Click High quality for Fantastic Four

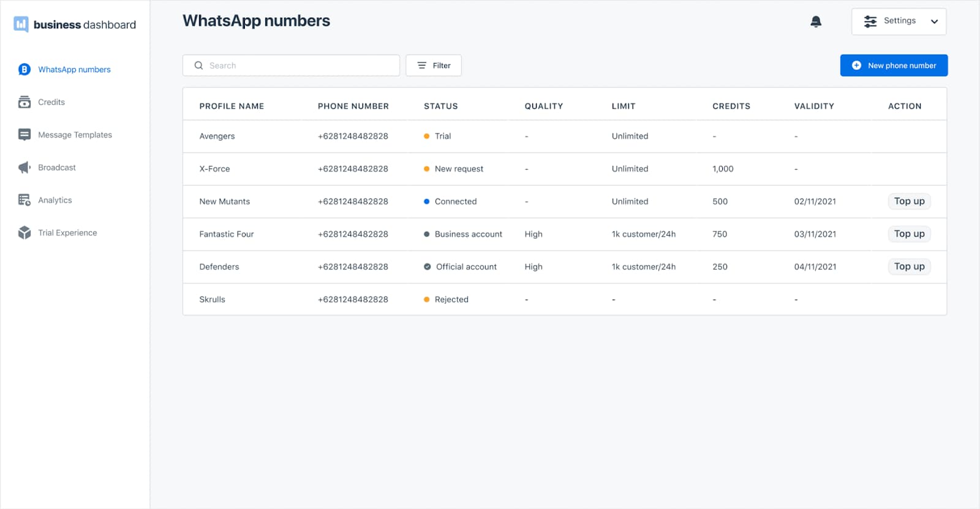click(x=533, y=234)
